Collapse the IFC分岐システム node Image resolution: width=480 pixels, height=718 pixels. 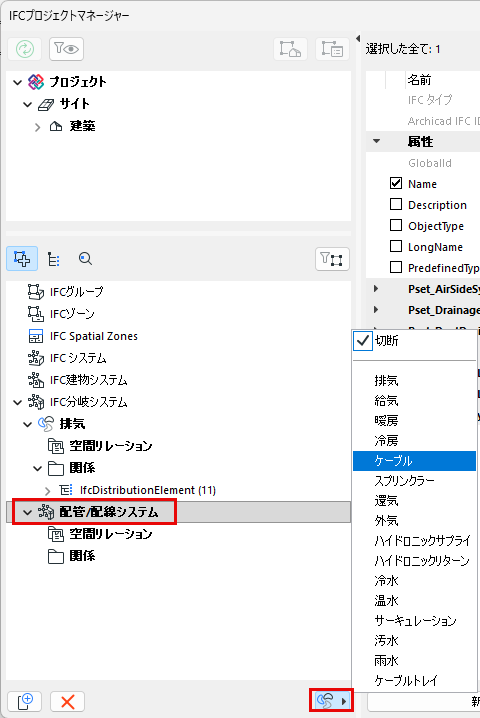[17, 403]
